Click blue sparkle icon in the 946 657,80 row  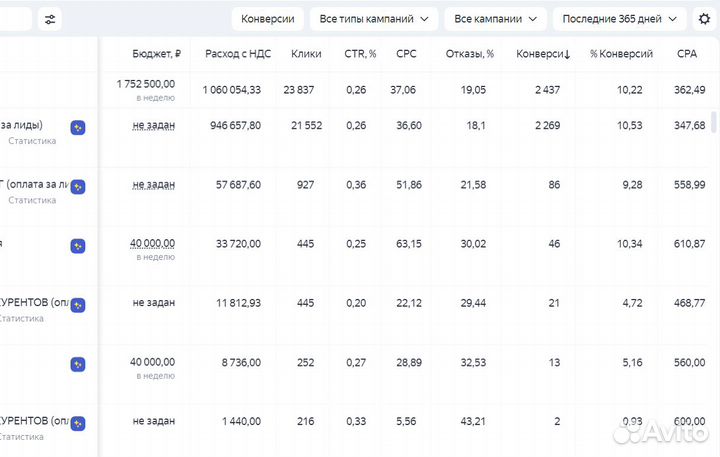coord(78,127)
